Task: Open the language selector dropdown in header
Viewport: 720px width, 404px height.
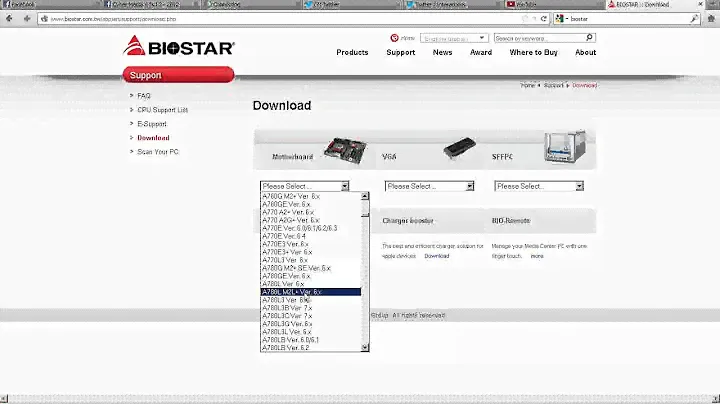Action: pyautogui.click(x=454, y=37)
